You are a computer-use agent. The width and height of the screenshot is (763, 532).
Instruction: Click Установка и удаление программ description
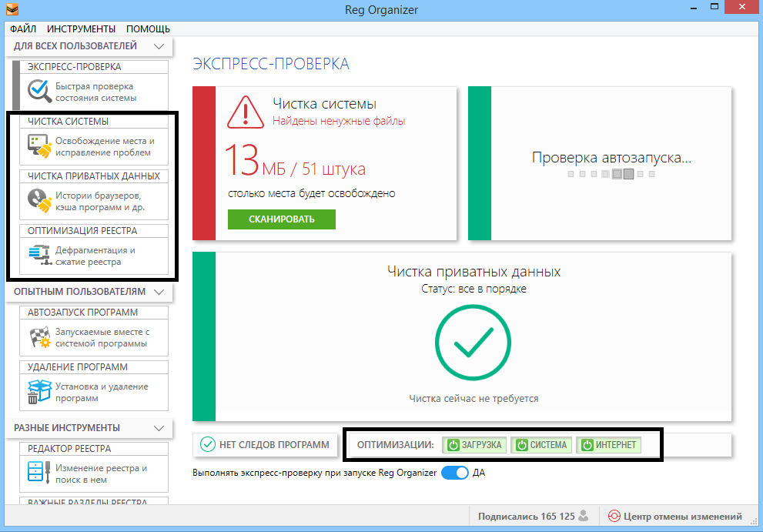point(102,393)
